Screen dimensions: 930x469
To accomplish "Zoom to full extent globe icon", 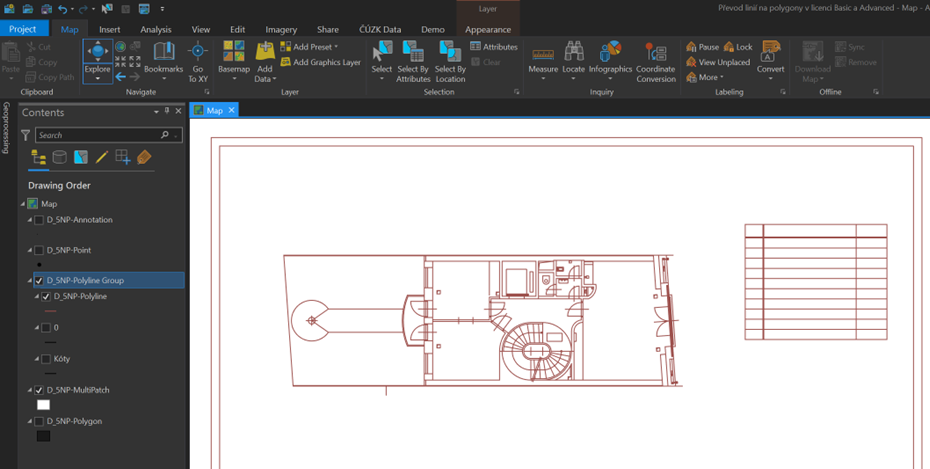I will point(120,46).
